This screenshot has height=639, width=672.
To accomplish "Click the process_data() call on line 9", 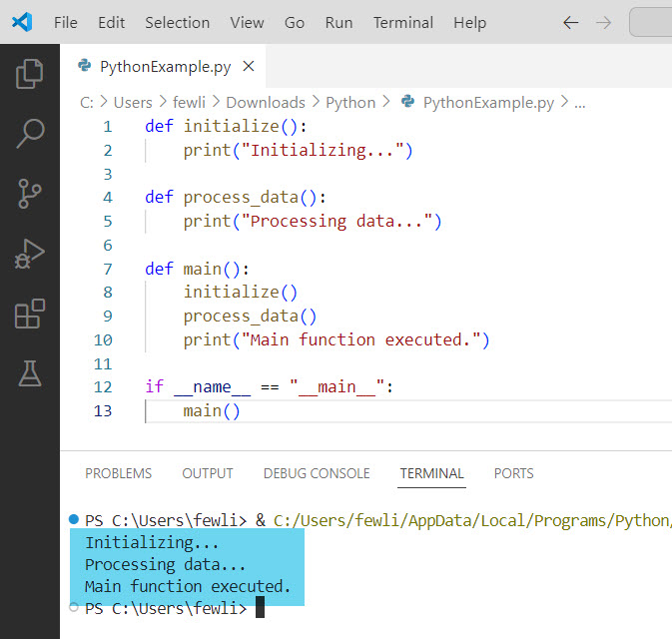I will click(250, 317).
